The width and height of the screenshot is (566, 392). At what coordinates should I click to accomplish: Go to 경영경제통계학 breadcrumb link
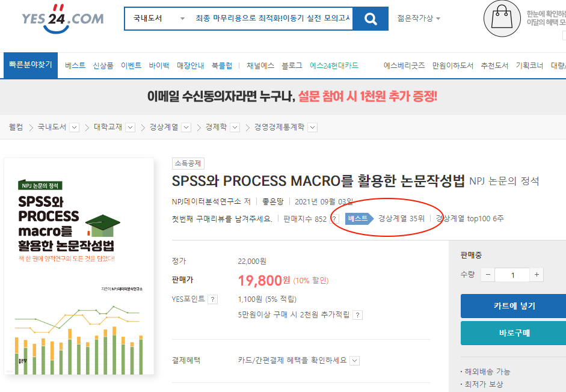tap(279, 127)
